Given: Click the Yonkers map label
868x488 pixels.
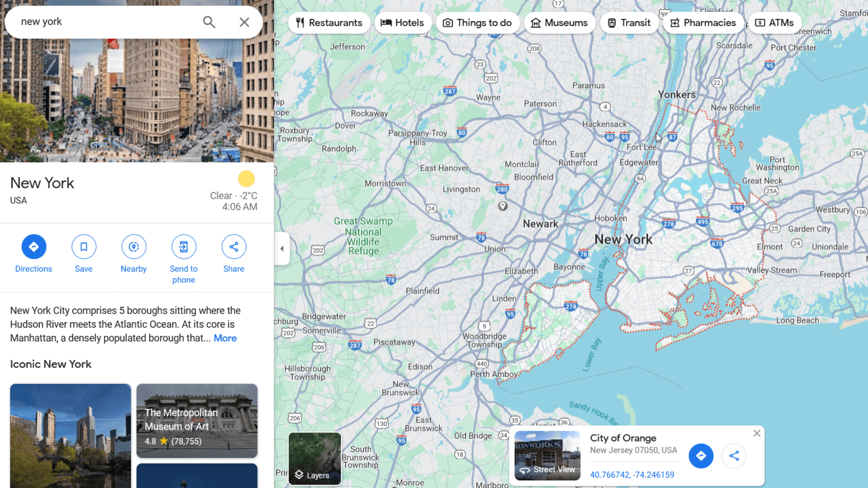Looking at the screenshot, I should [x=677, y=94].
